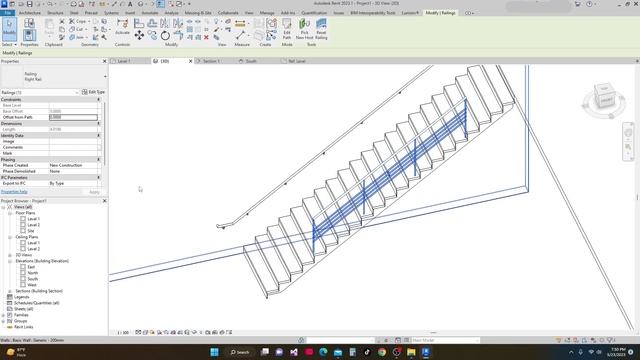Open Visual Studio from the taskbar
Viewport: 640px width, 360px height.
point(294,352)
